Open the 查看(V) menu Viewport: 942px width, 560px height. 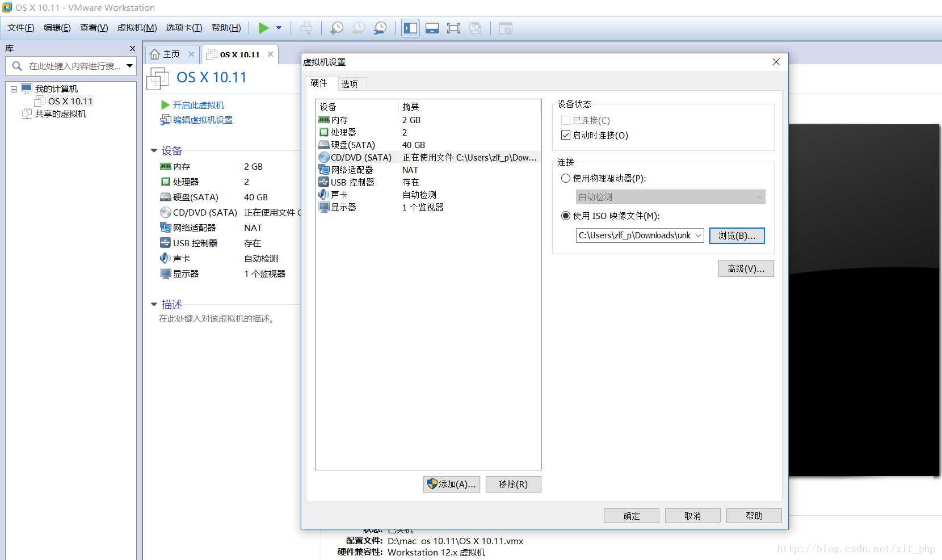point(94,28)
